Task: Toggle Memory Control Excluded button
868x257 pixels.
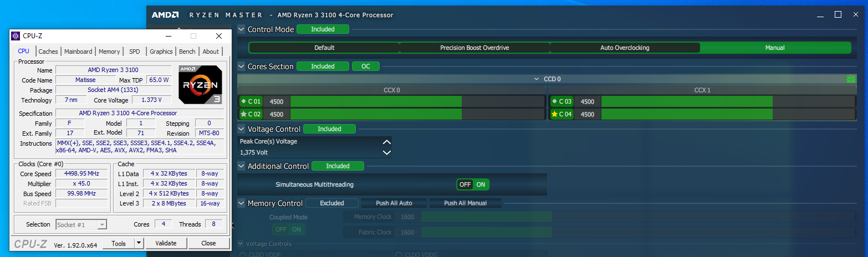Action: (332, 203)
